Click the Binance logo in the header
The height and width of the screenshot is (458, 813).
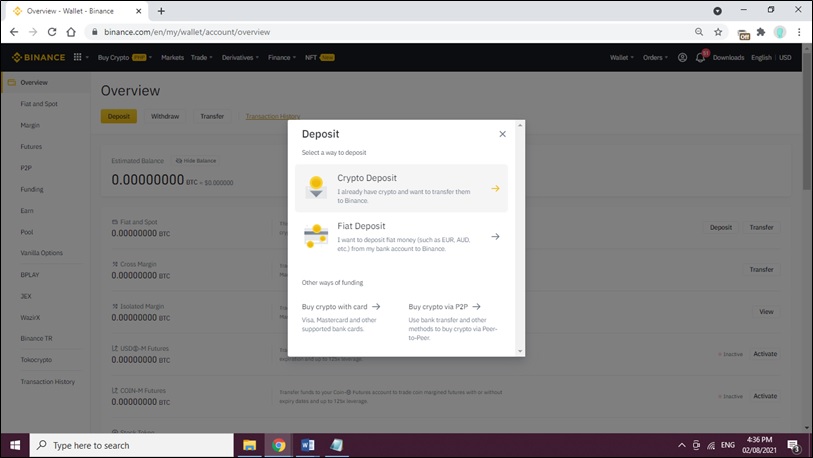tap(39, 57)
